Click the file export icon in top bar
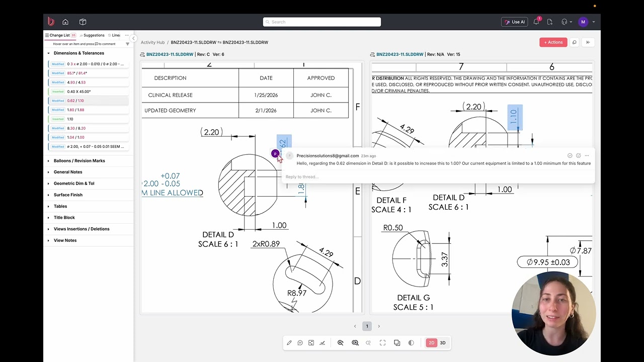This screenshot has height=362, width=644. (x=550, y=22)
